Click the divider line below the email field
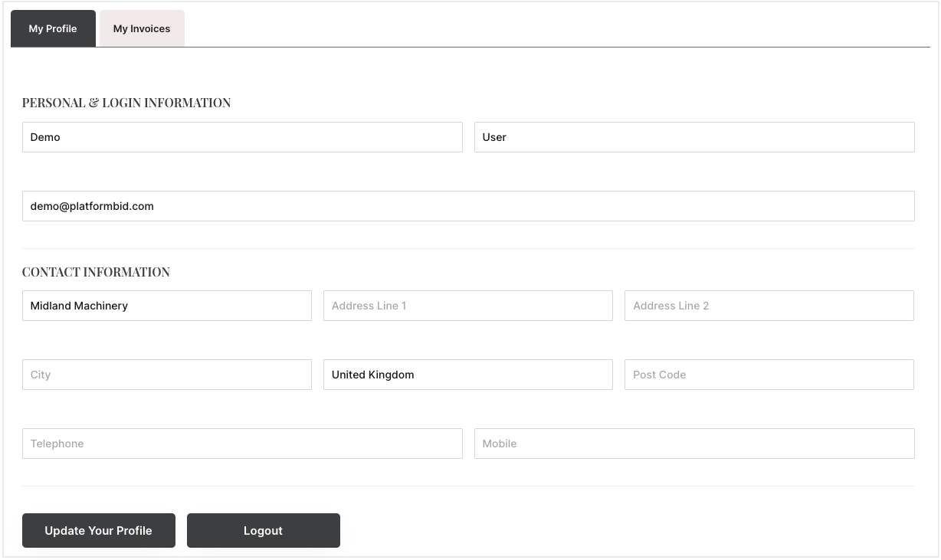 pos(467,248)
